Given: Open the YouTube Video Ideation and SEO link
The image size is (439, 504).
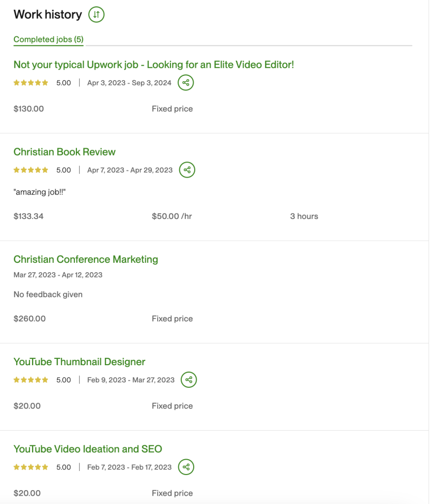Looking at the screenshot, I should 88,449.
